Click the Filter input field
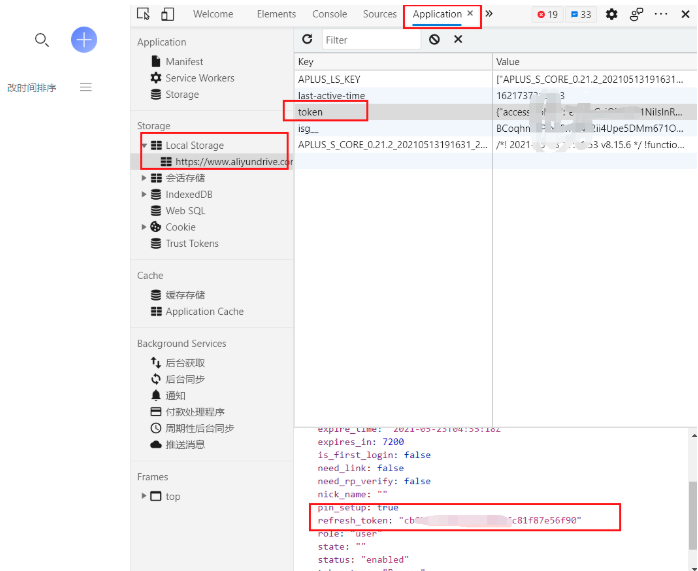This screenshot has height=571, width=698. click(x=370, y=40)
